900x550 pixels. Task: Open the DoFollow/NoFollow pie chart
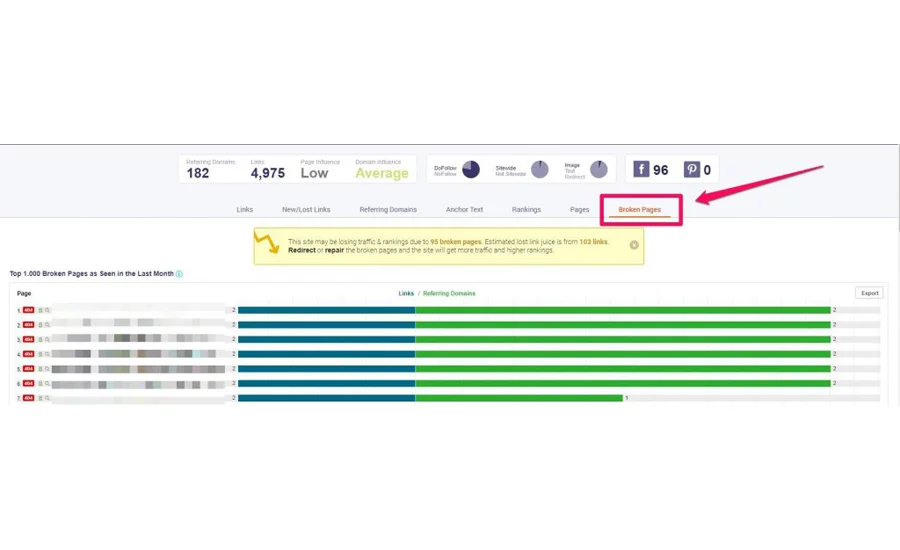471,169
